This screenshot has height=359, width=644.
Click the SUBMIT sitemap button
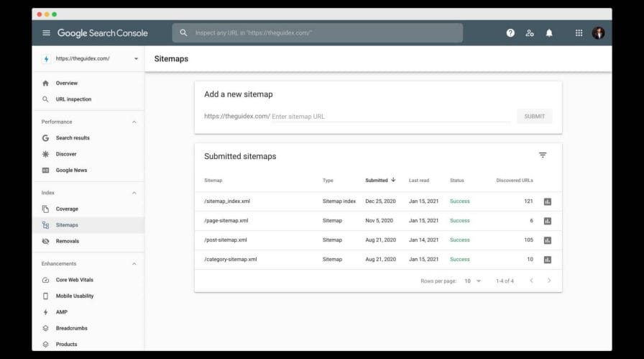534,117
